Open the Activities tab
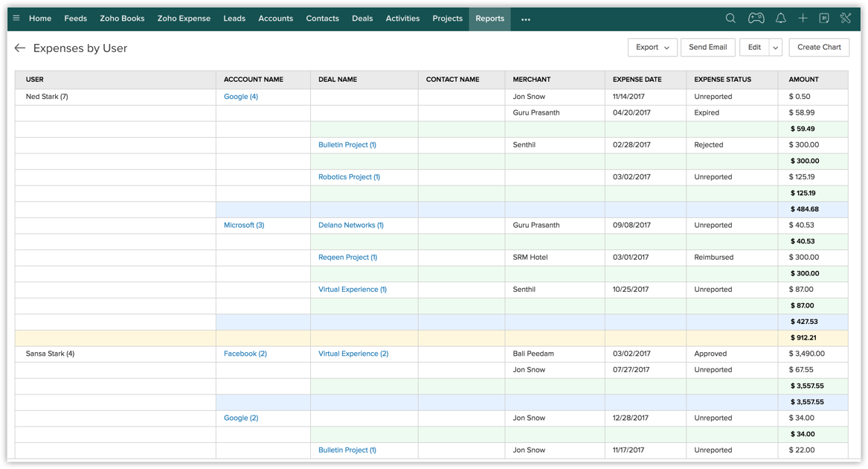Image resolution: width=868 pixels, height=469 pixels. tap(402, 19)
